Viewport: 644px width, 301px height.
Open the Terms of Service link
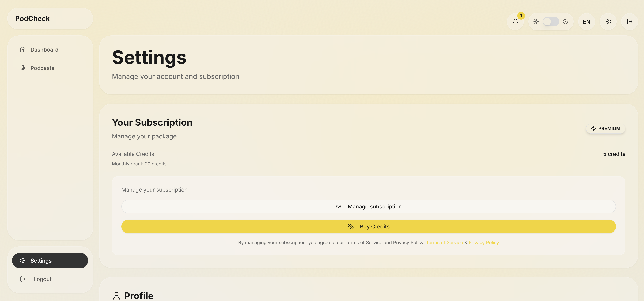tap(444, 242)
